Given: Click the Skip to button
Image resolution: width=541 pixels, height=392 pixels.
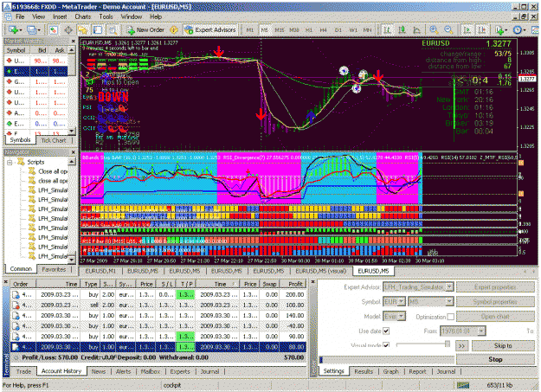Looking at the screenshot, I should point(503,346).
